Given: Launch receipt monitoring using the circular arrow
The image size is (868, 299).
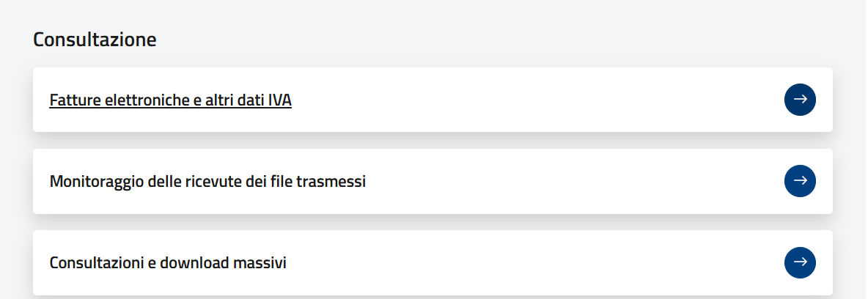Looking at the screenshot, I should coord(800,181).
